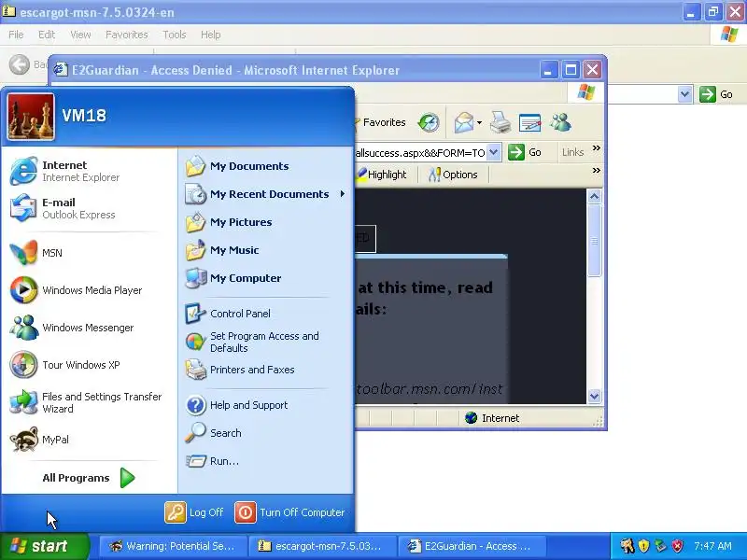The width and height of the screenshot is (747, 560).
Task: Click Options in the MSN toolbar
Action: coord(453,175)
